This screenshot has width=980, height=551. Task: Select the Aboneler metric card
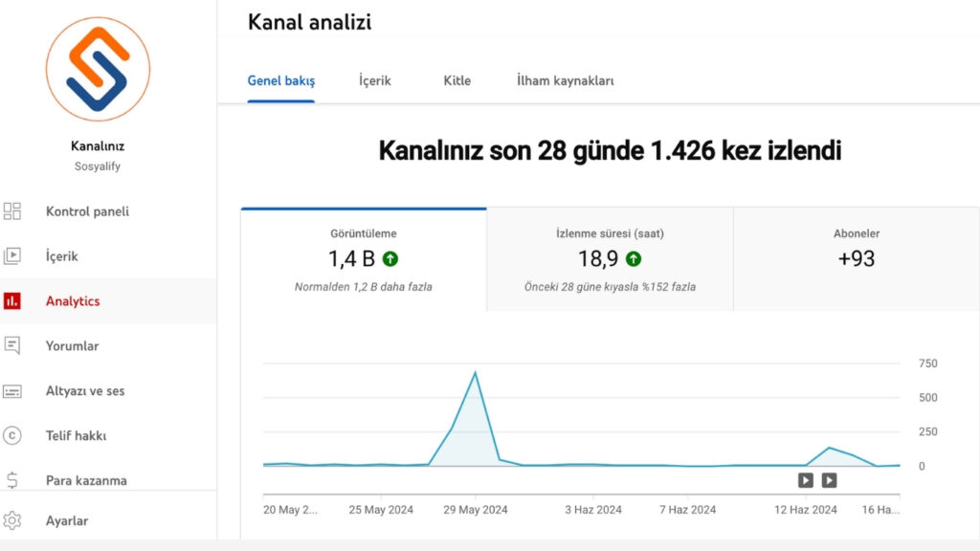(x=857, y=260)
